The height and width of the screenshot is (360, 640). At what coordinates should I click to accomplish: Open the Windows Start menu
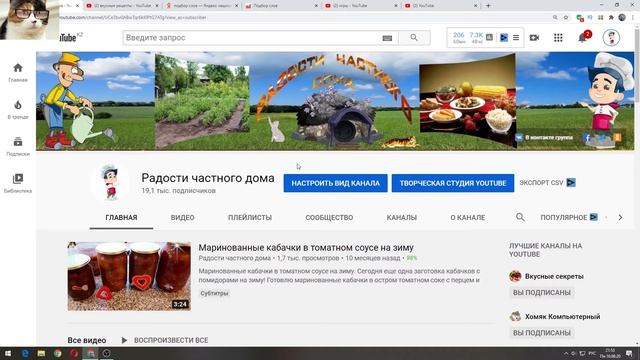click(8, 353)
